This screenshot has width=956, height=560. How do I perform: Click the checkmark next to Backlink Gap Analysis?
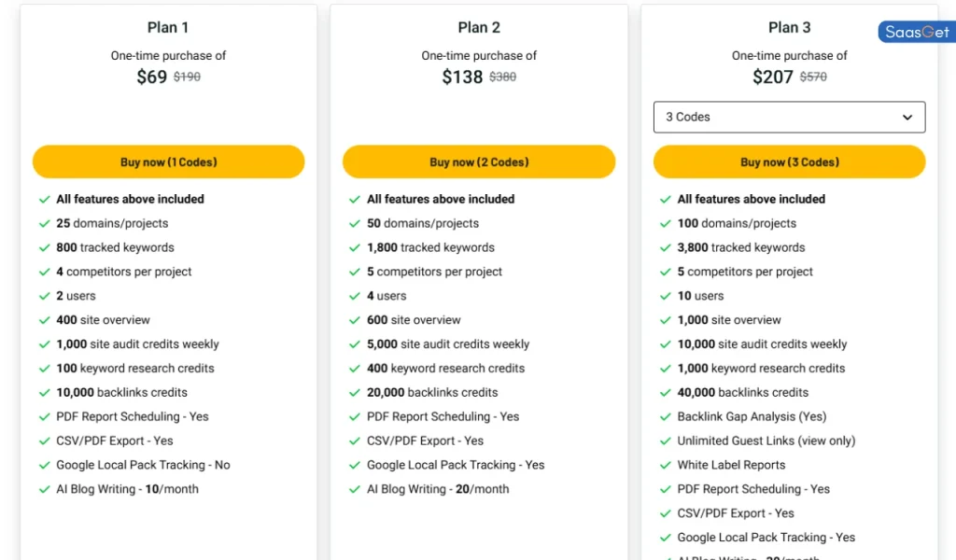[666, 416]
